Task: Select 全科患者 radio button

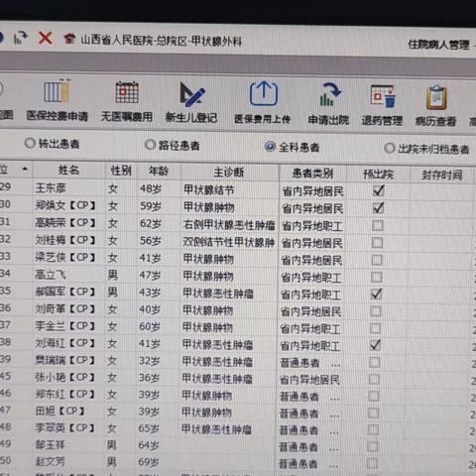Action: [270, 147]
